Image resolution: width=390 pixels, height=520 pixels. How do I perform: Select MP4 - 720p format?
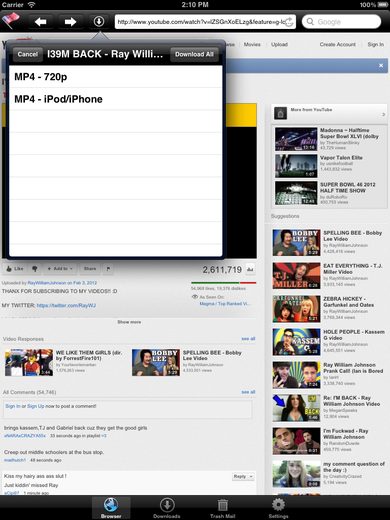tap(115, 77)
